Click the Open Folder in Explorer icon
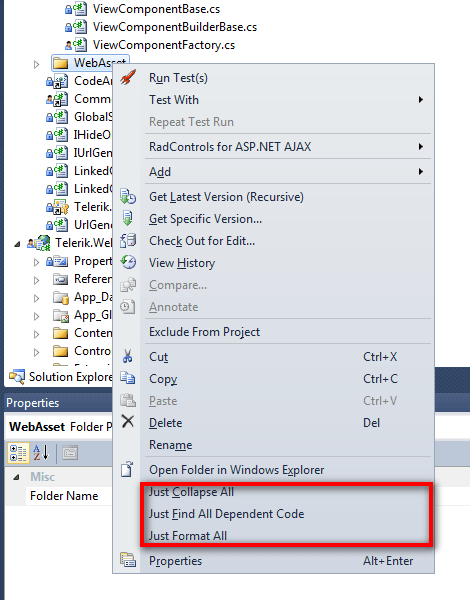 [127, 469]
